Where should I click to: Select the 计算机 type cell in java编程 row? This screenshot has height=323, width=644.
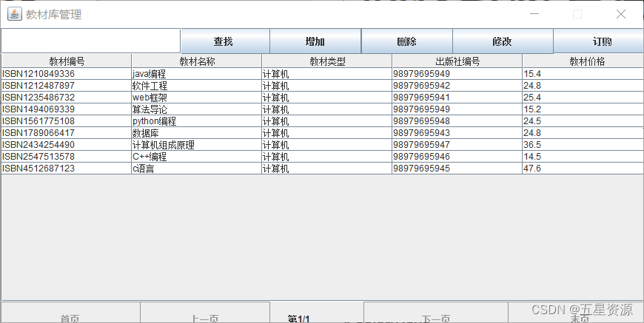tap(327, 74)
